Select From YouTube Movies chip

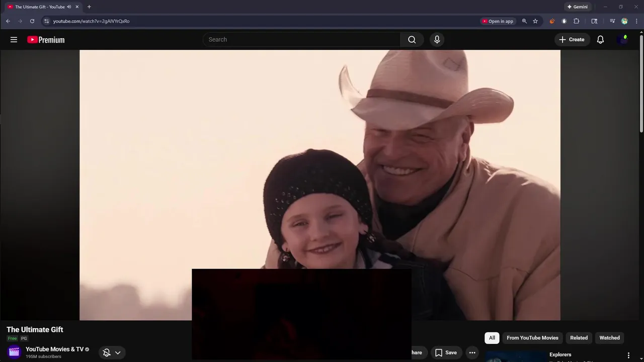pos(532,338)
